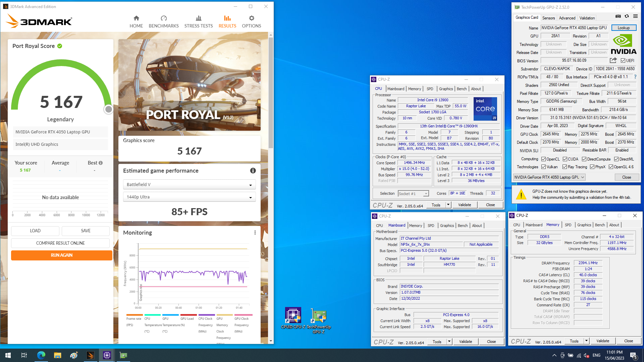Toggle DirectML checkbox in GPU-Z
This screenshot has height=362, width=644.
[x=616, y=159]
